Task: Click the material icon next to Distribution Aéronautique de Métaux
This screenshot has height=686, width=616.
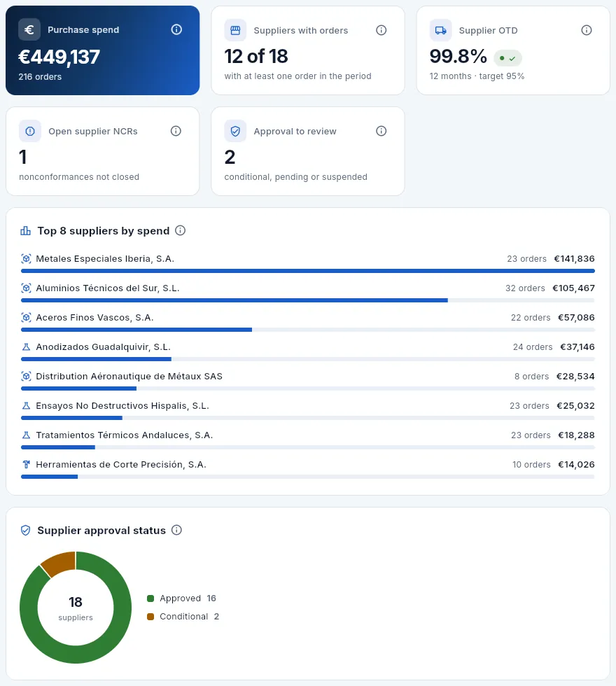Action: 27,377
